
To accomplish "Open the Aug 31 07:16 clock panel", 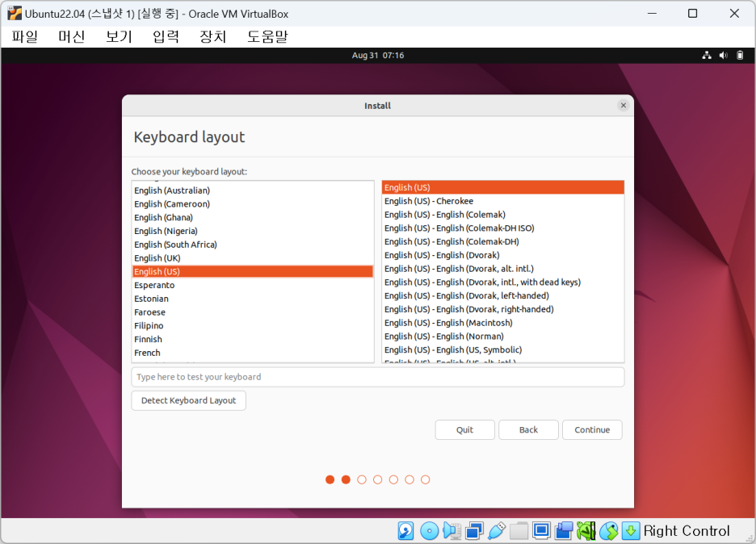I will pos(378,56).
